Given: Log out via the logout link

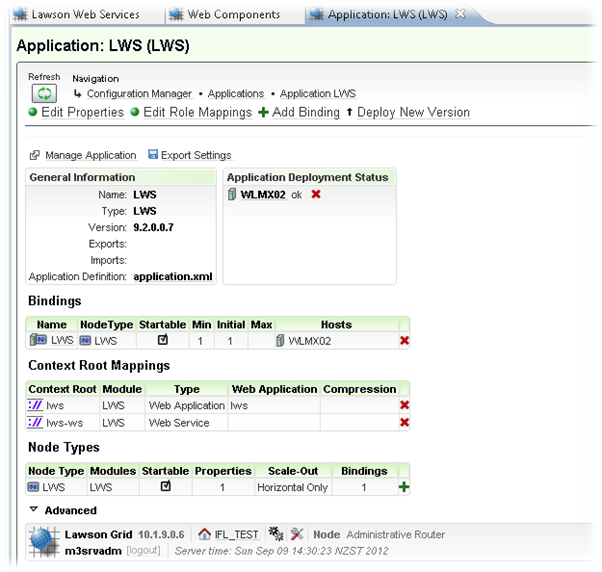Looking at the screenshot, I should coord(143,551).
